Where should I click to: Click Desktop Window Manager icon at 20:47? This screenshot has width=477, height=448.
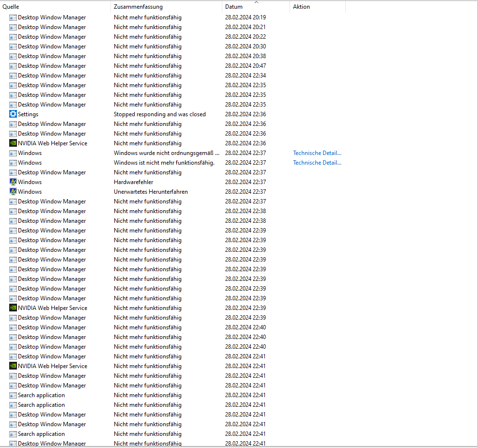click(13, 66)
